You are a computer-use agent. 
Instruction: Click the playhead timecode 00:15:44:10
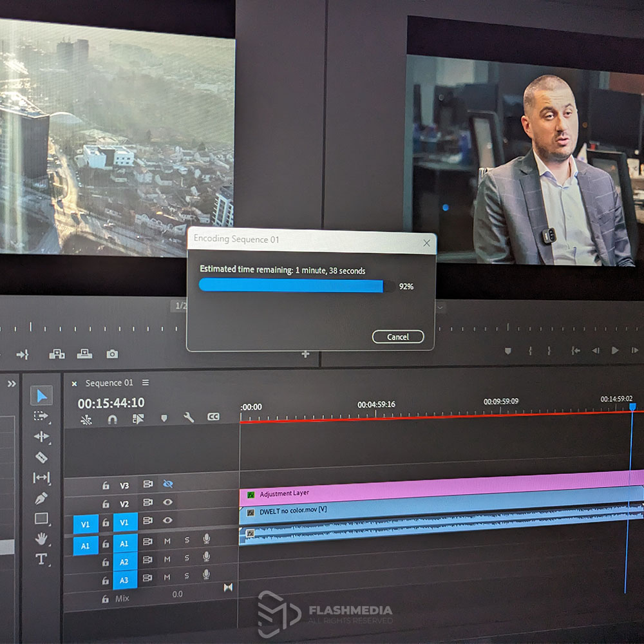tap(111, 403)
